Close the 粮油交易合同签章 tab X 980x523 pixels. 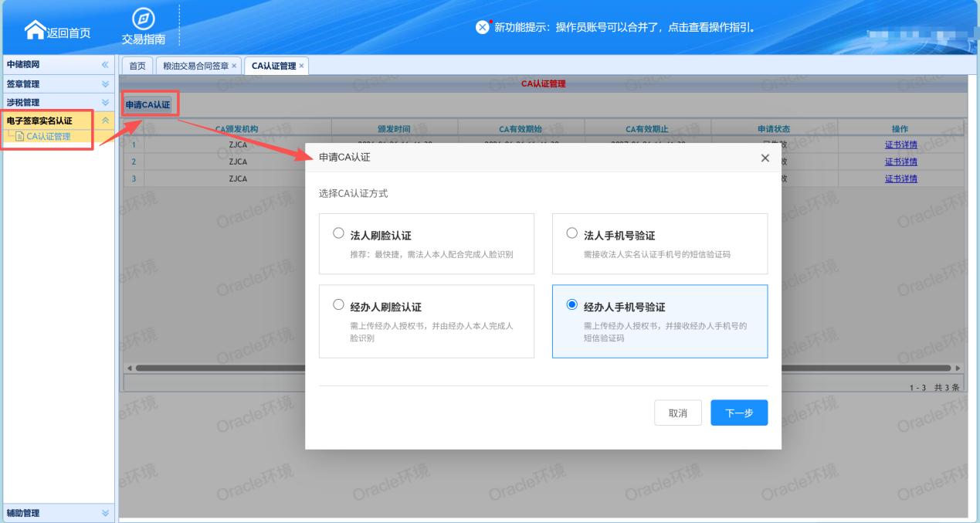[x=234, y=66]
